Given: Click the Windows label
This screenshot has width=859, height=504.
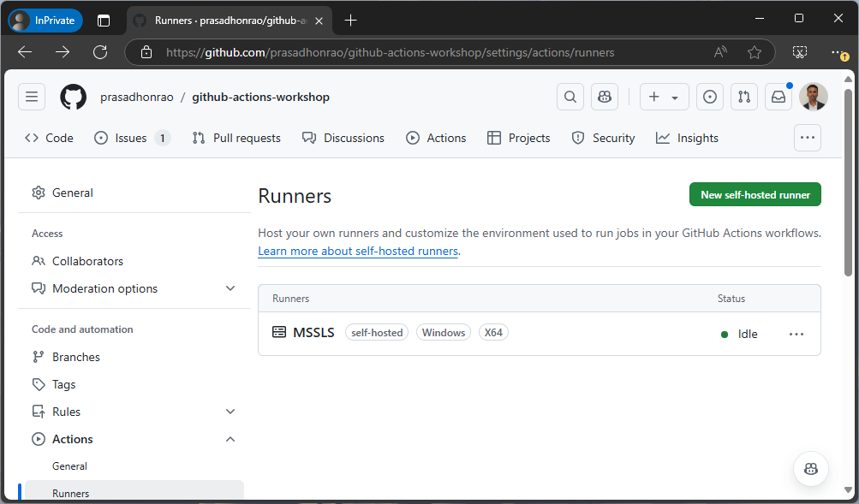Looking at the screenshot, I should pos(443,332).
